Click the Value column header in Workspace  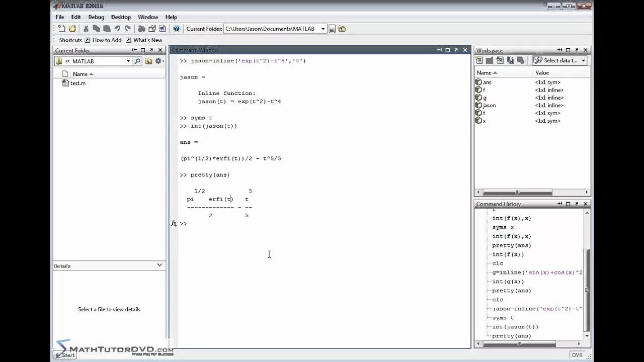pos(542,73)
